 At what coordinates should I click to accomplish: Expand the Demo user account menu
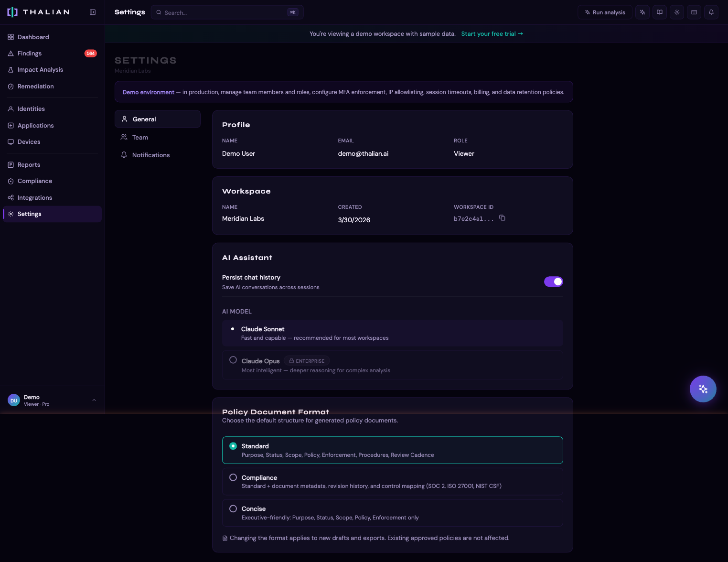pos(52,400)
